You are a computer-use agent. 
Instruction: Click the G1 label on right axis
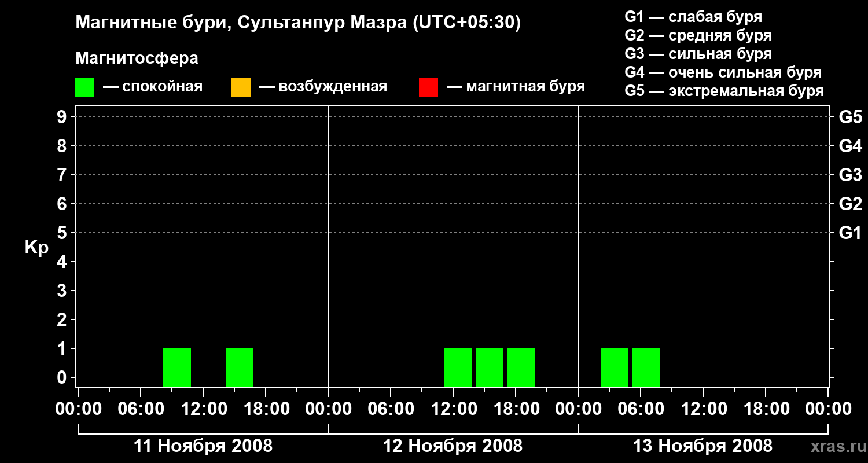[x=851, y=233]
